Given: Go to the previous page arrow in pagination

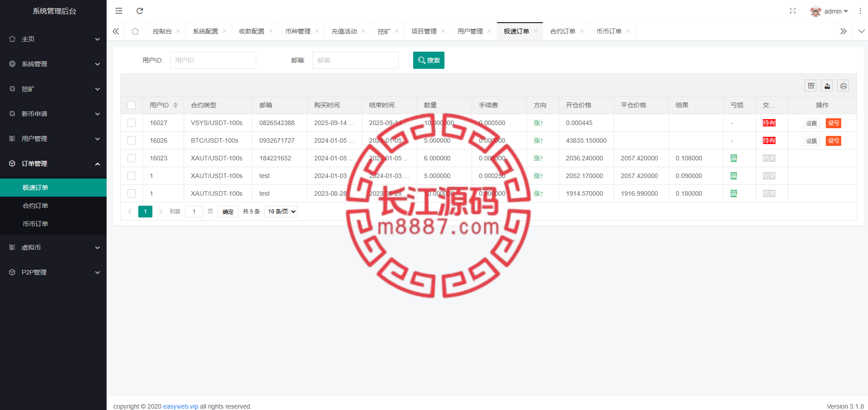Looking at the screenshot, I should tap(130, 212).
